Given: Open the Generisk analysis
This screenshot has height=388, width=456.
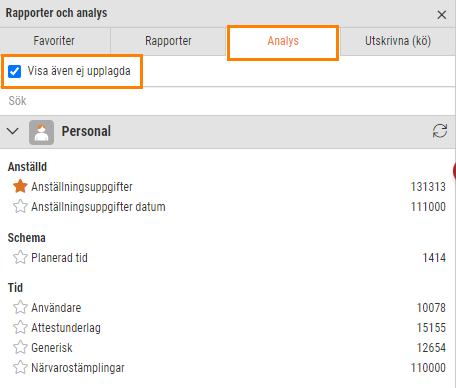Looking at the screenshot, I should point(52,348).
